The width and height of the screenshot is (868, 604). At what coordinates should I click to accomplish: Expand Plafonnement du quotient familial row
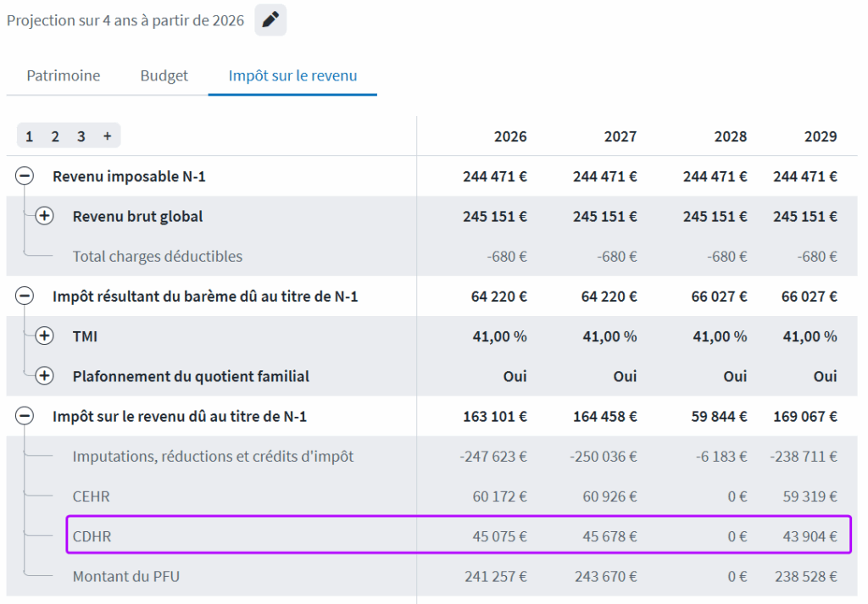point(44,376)
